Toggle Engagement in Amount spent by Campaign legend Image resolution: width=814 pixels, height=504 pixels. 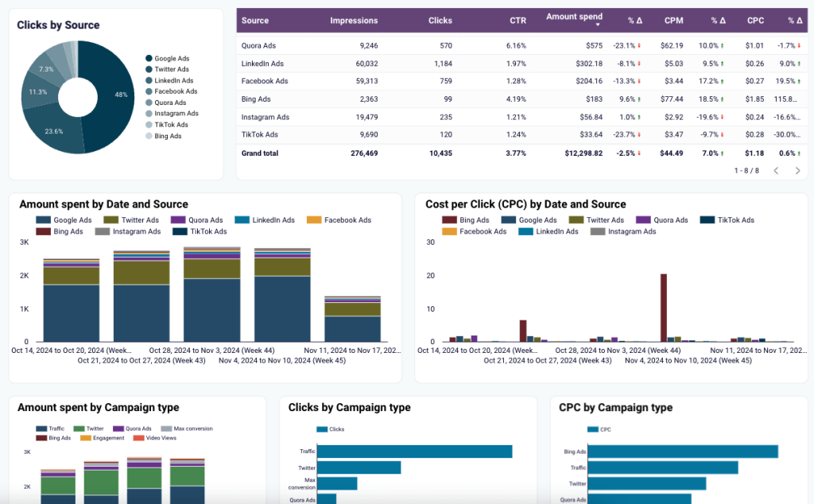click(x=103, y=438)
